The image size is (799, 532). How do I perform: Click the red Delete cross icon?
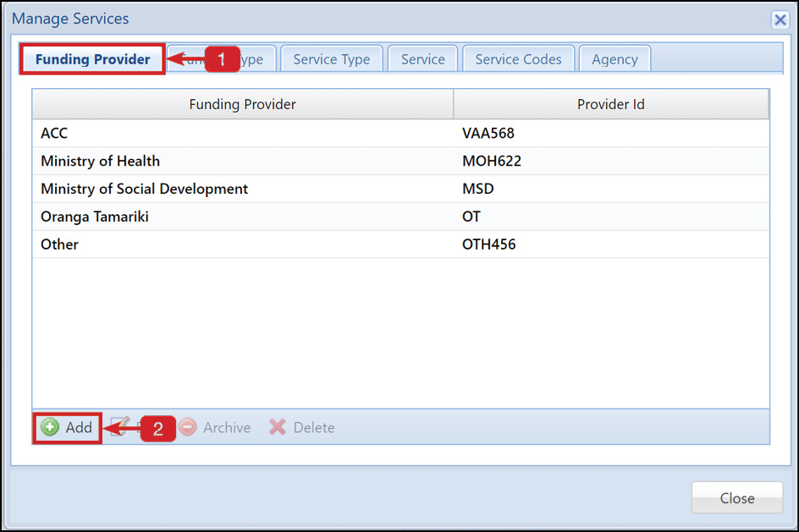(x=278, y=427)
